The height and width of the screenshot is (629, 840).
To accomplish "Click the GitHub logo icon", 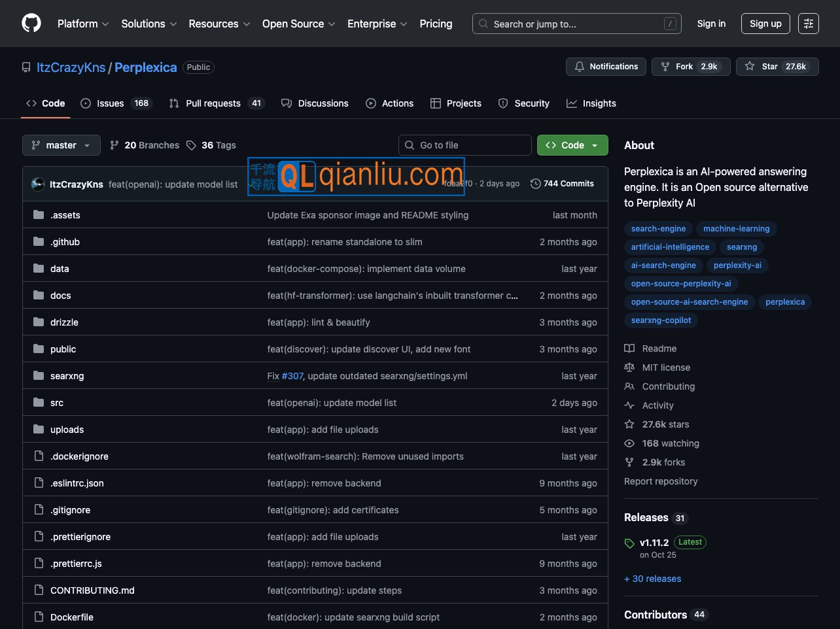I will [31, 24].
